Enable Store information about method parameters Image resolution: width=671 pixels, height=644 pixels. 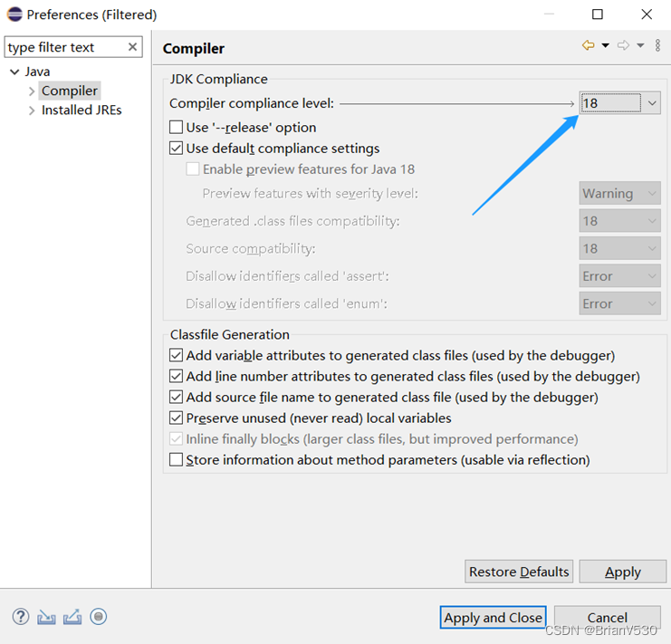(176, 459)
